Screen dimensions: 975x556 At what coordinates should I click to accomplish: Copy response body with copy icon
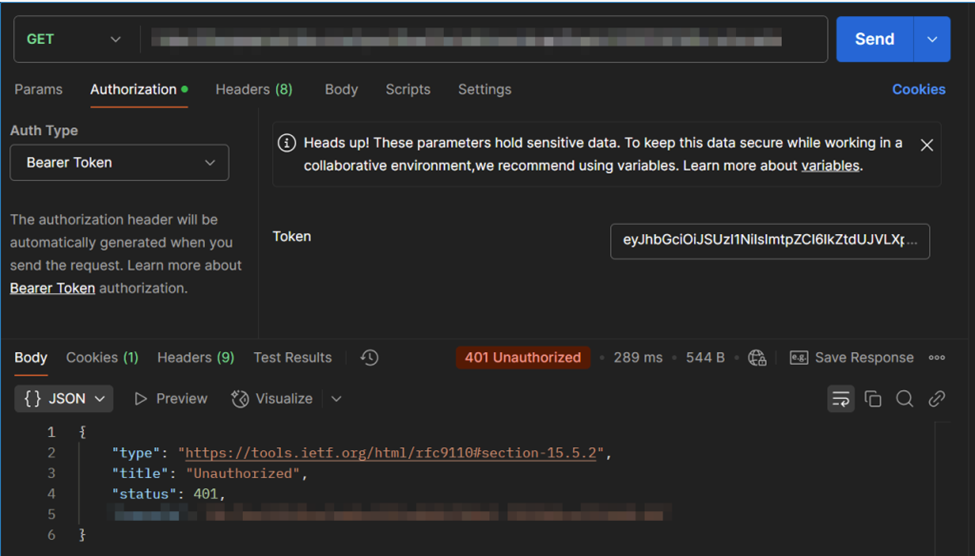point(873,399)
